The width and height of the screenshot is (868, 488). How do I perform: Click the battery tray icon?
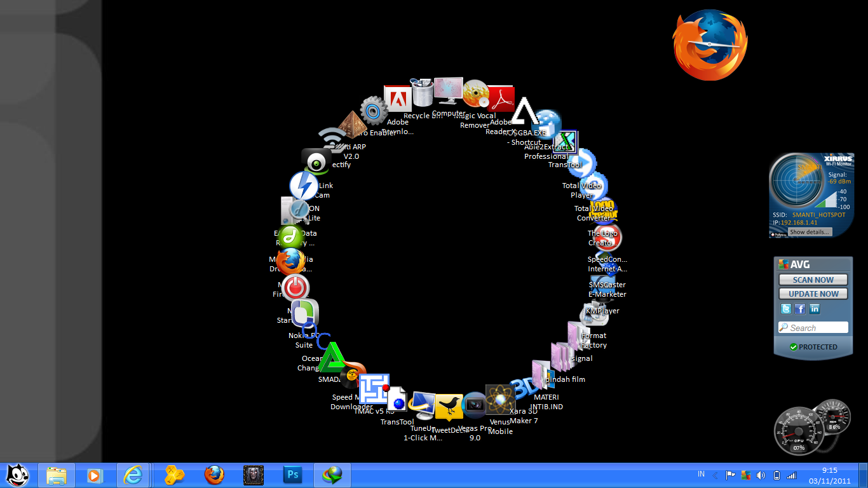(x=776, y=475)
